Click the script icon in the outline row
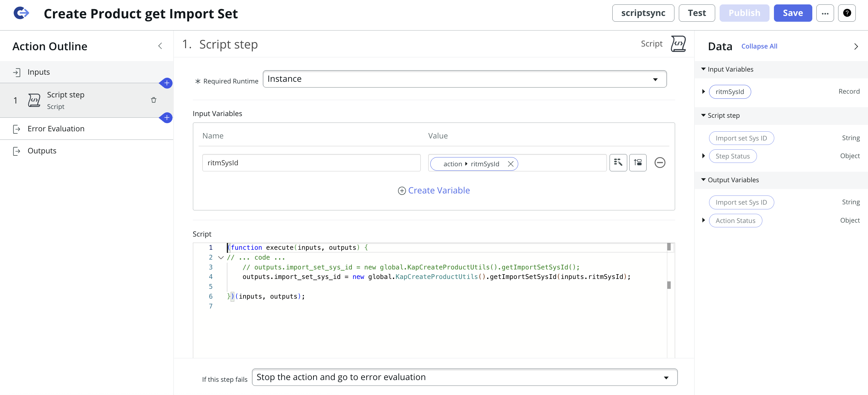The height and width of the screenshot is (395, 868). coord(34,100)
